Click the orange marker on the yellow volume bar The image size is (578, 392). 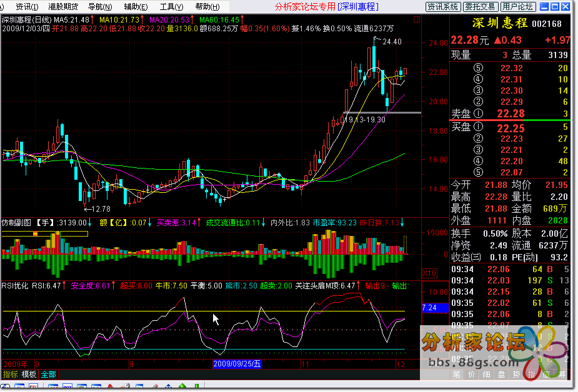tap(36, 233)
